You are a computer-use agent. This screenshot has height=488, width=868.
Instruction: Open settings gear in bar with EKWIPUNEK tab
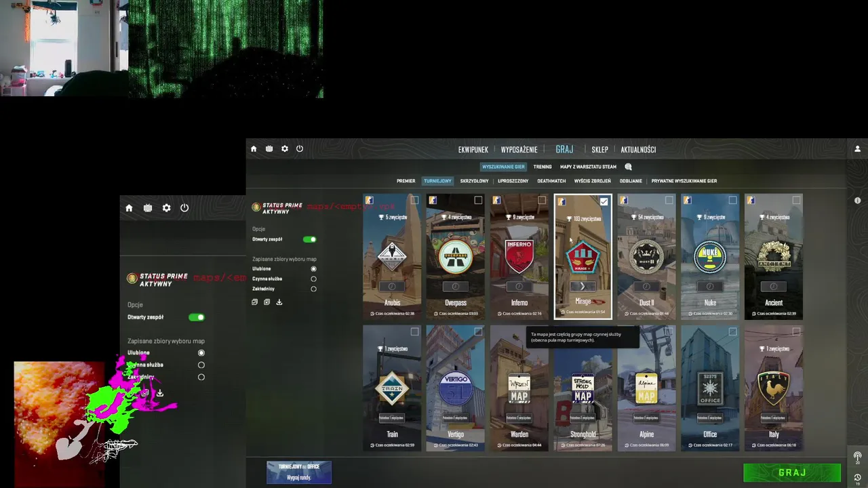click(x=285, y=149)
